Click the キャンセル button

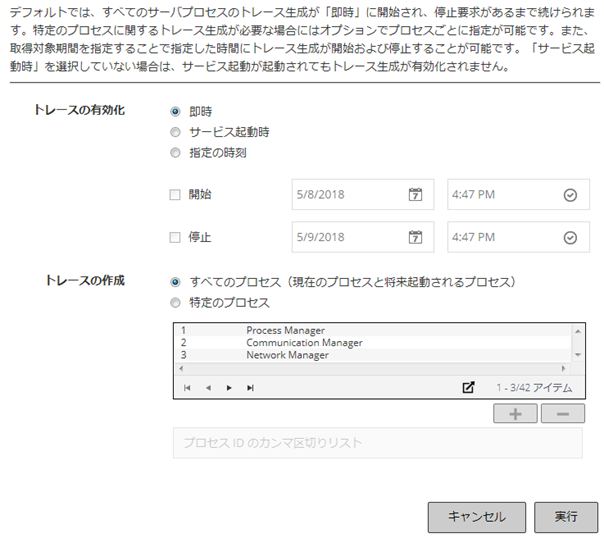[x=477, y=517]
